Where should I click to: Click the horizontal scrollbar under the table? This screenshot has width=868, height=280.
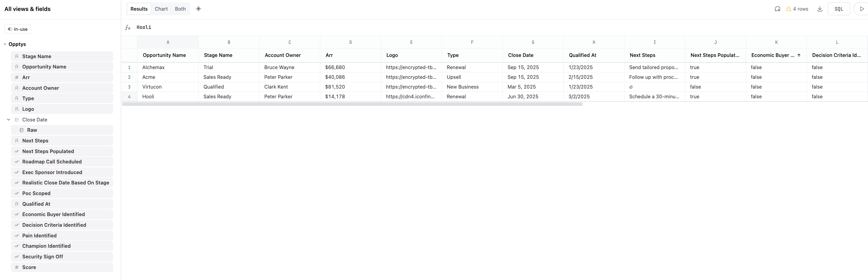[x=352, y=104]
